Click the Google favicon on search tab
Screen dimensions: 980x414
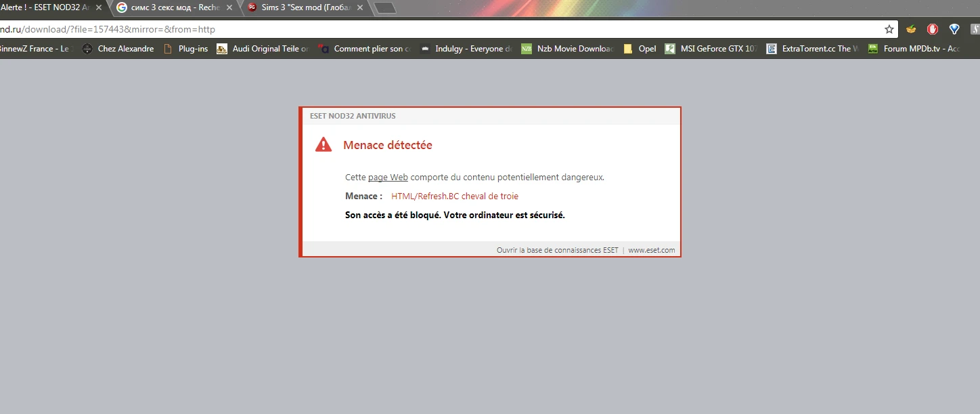[122, 8]
